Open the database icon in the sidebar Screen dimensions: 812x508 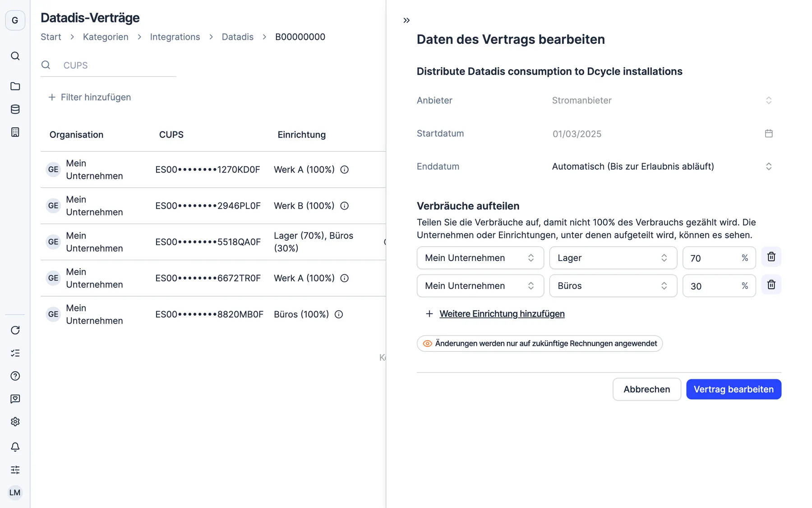[x=15, y=109]
